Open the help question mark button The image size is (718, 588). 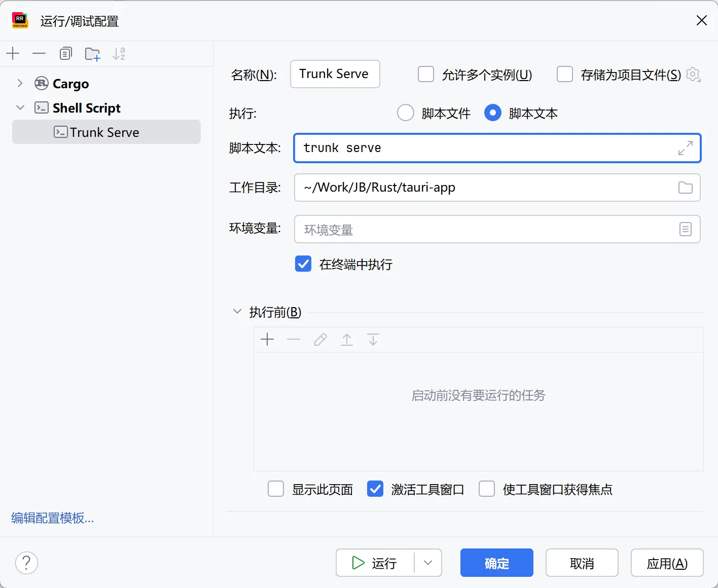click(26, 563)
